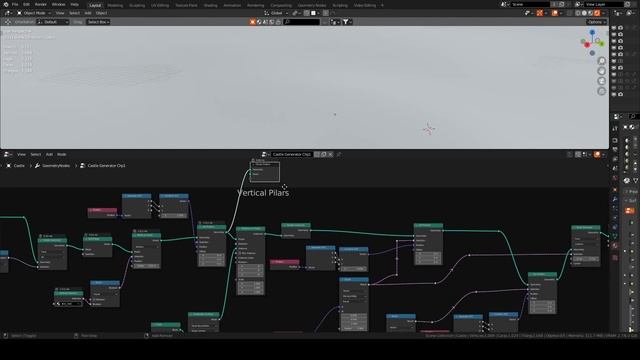Viewport: 640px width, 360px height.
Task: Switch to the Geometry Nodes workspace tab
Action: point(312,6)
